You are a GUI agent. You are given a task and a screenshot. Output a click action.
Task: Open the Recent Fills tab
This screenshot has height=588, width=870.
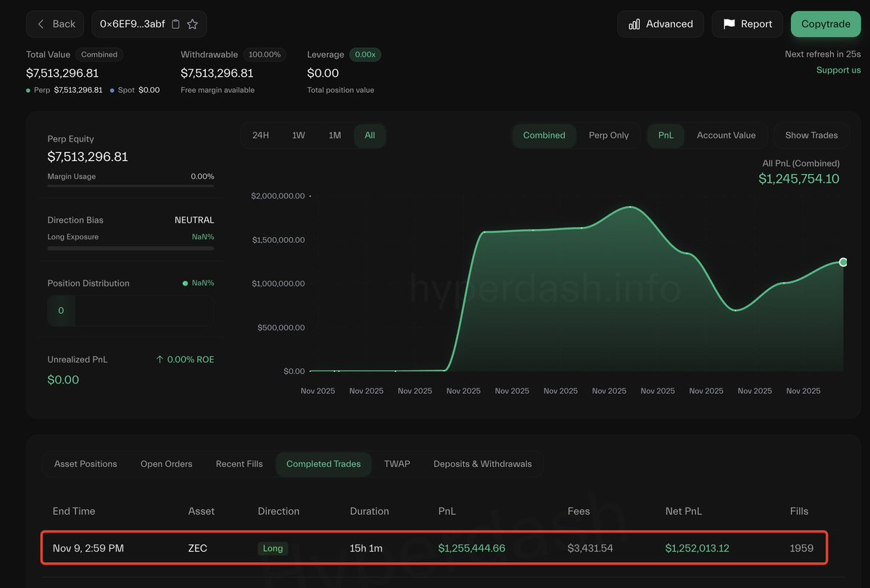click(x=239, y=464)
